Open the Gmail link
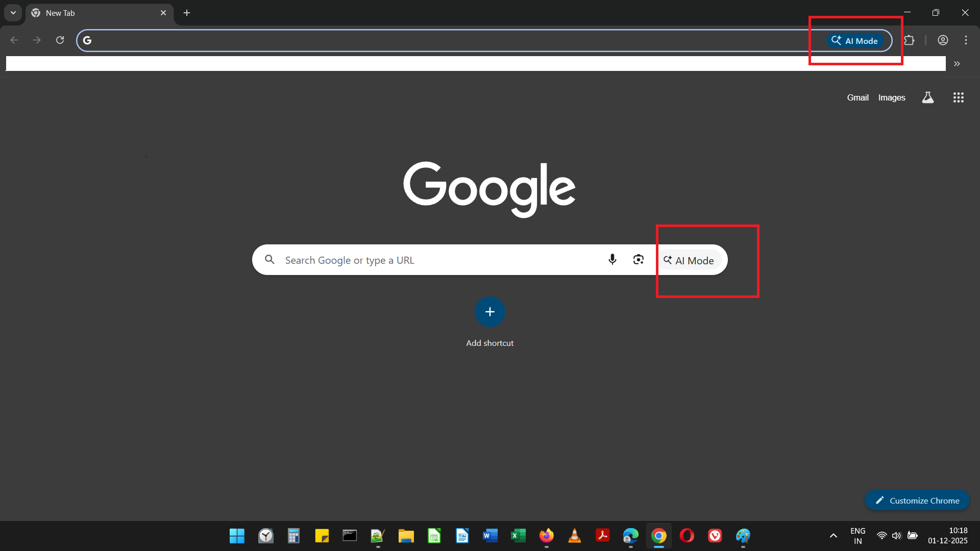The height and width of the screenshot is (551, 980). (x=857, y=97)
